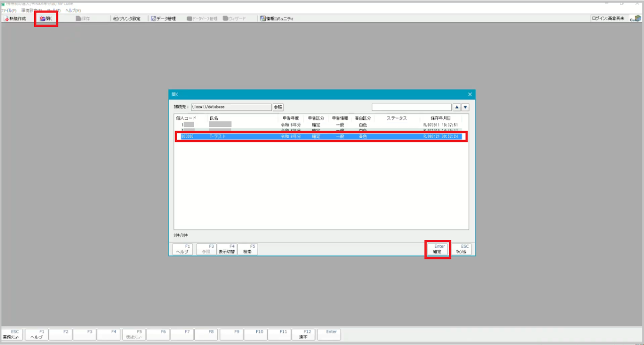Click F5 検索 button
Image resolution: width=644 pixels, height=345 pixels.
(x=248, y=249)
